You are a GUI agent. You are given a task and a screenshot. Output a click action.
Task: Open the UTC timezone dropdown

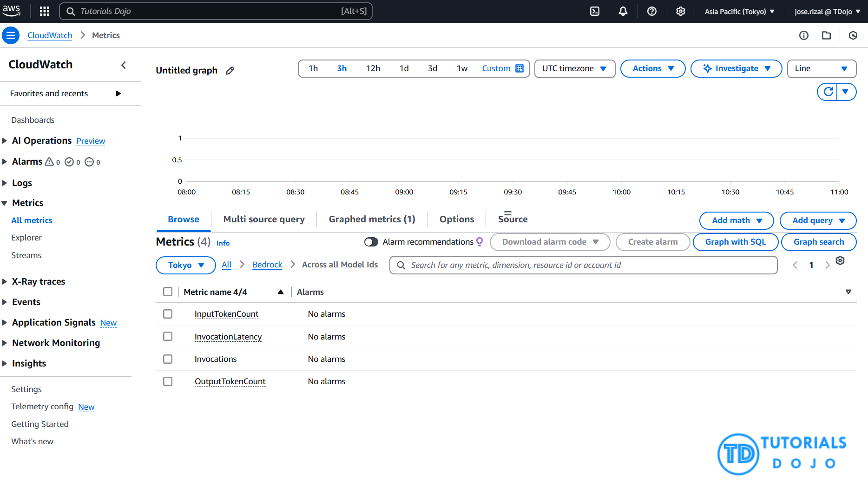[x=575, y=68]
